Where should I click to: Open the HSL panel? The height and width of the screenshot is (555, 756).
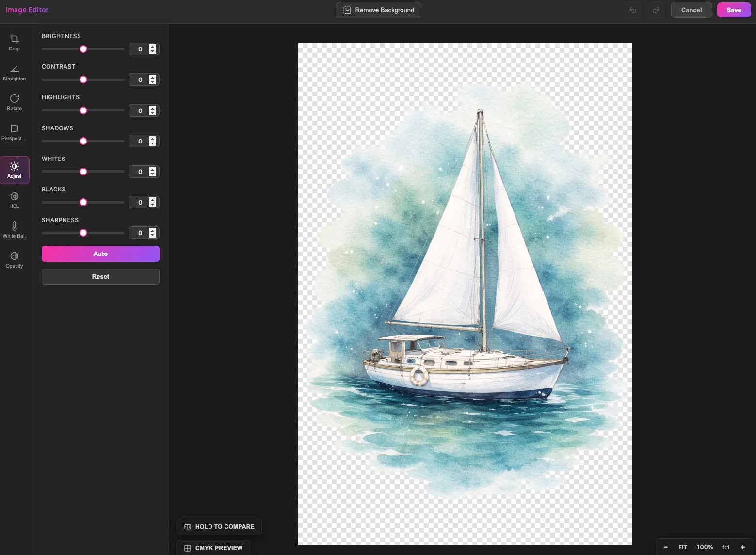click(x=14, y=200)
